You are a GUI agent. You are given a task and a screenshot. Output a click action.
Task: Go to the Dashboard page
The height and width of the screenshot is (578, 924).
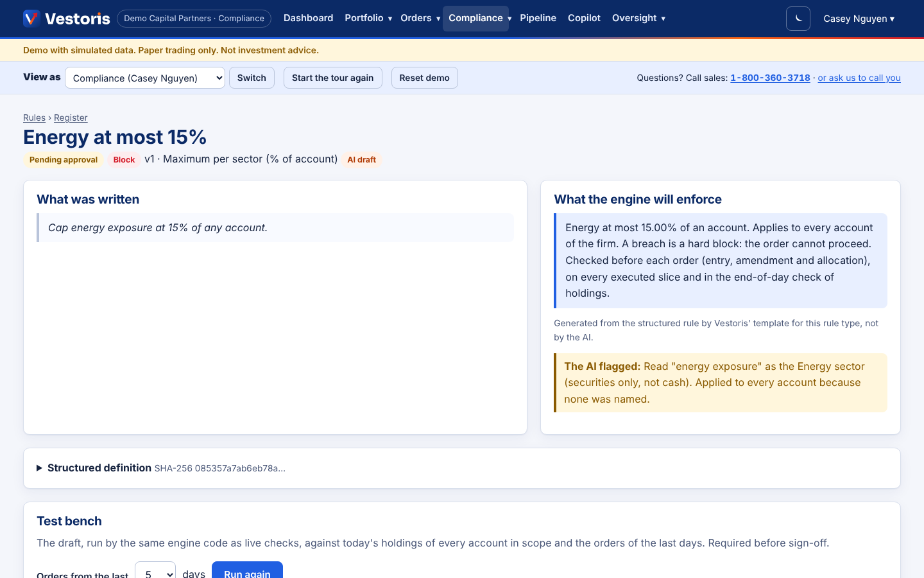tap(309, 19)
